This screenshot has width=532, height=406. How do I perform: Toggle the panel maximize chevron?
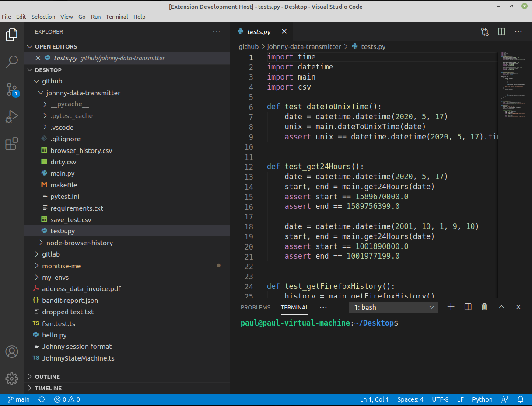[501, 307]
